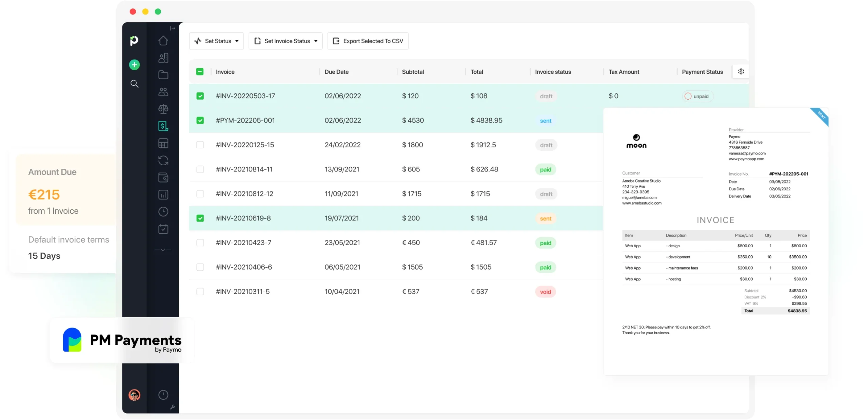This screenshot has height=420, width=868.
Task: Open the Set Status dropdown
Action: click(216, 41)
